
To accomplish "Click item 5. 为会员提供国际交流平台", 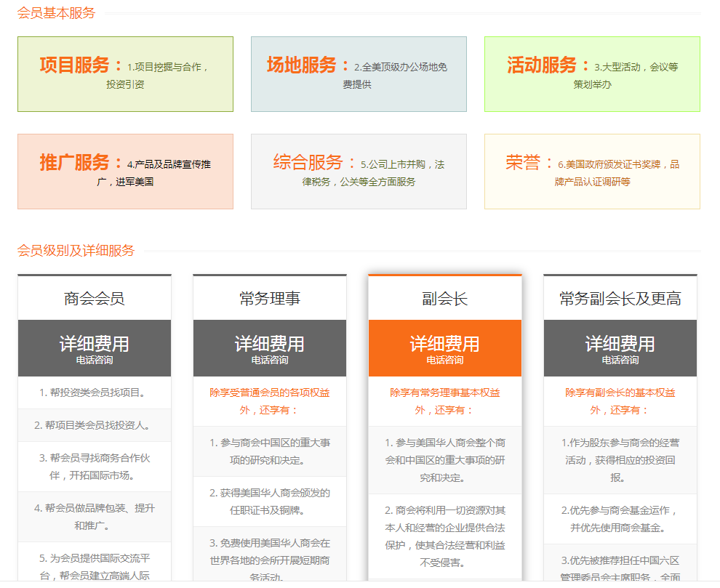I will pos(94,562).
